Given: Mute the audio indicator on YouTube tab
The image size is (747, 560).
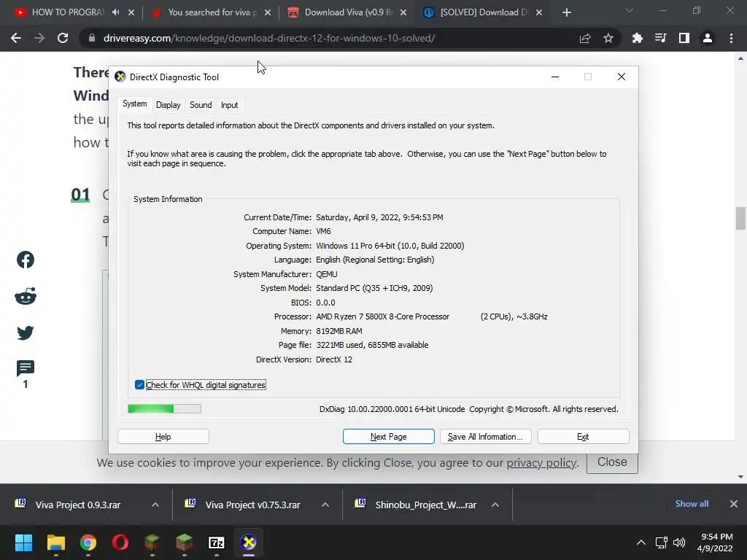Looking at the screenshot, I should pos(116,12).
